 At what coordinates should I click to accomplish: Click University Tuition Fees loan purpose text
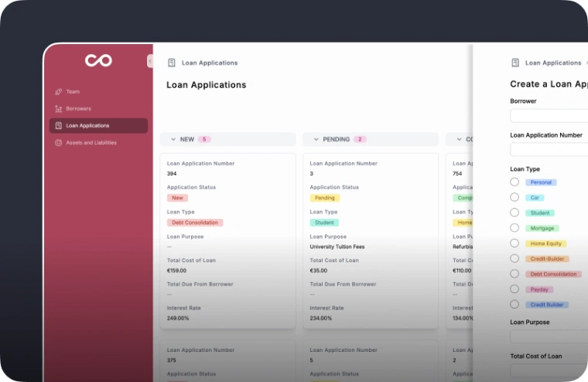[x=337, y=247]
